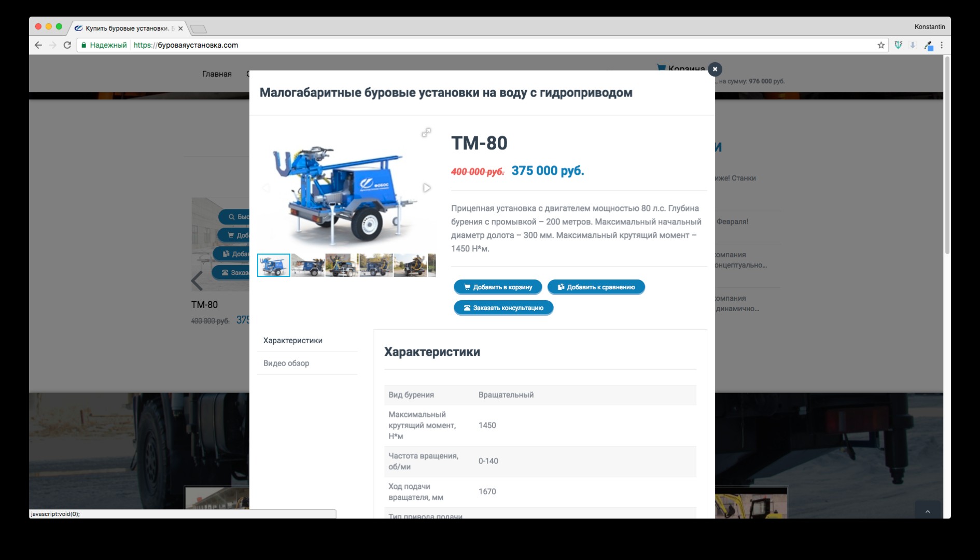Select the first blue rig thumbnail
The width and height of the screenshot is (980, 560).
pyautogui.click(x=274, y=265)
